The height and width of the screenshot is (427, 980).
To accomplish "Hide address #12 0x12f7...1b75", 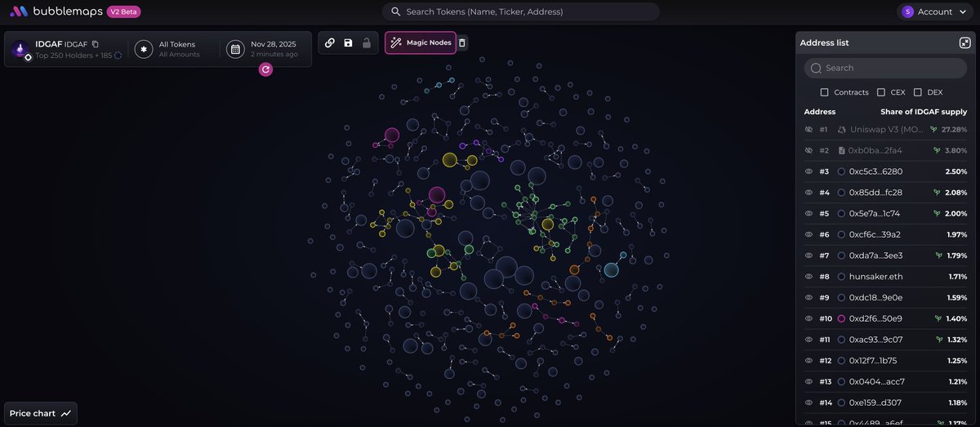I will click(809, 361).
